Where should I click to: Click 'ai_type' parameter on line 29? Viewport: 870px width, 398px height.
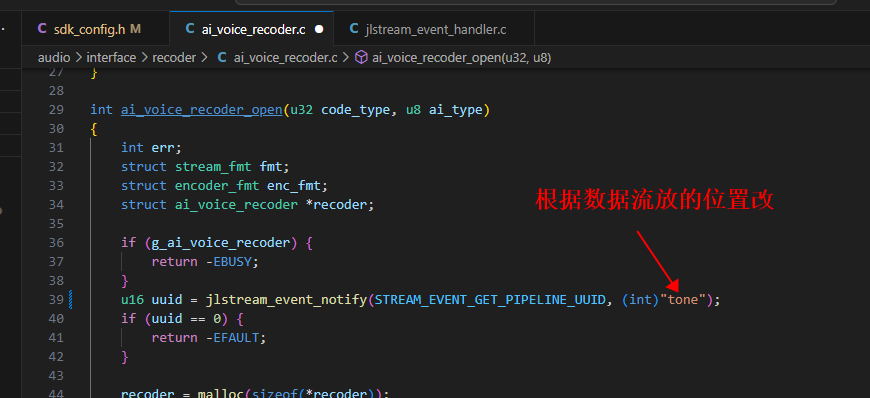point(456,110)
